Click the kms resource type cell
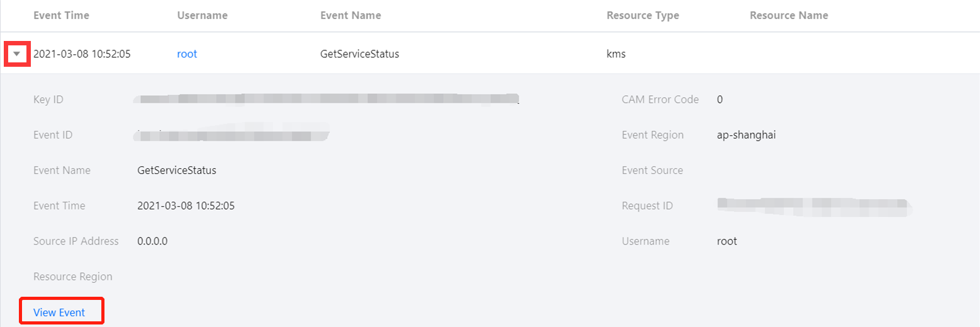This screenshot has height=327, width=980. pyautogui.click(x=616, y=54)
